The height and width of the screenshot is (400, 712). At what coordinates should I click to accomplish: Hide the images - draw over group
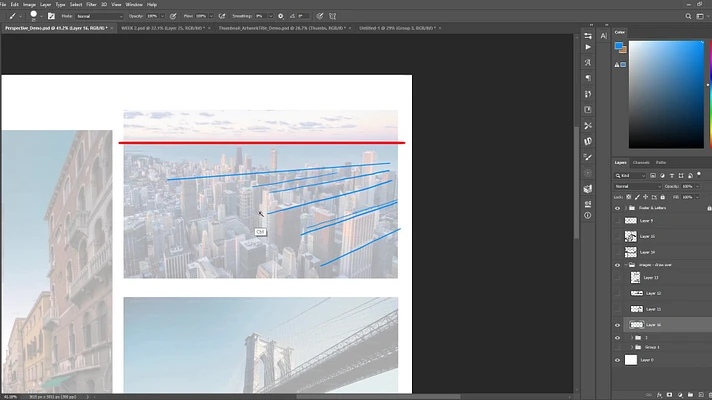617,265
